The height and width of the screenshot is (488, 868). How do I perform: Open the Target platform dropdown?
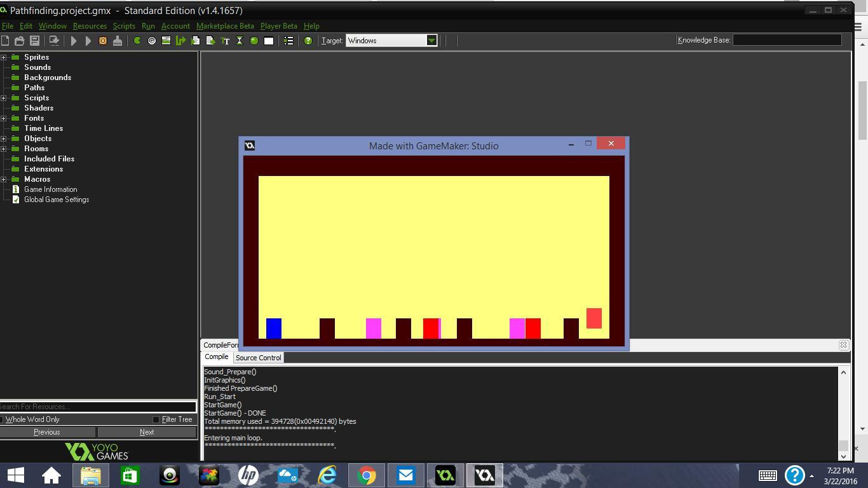pos(431,41)
